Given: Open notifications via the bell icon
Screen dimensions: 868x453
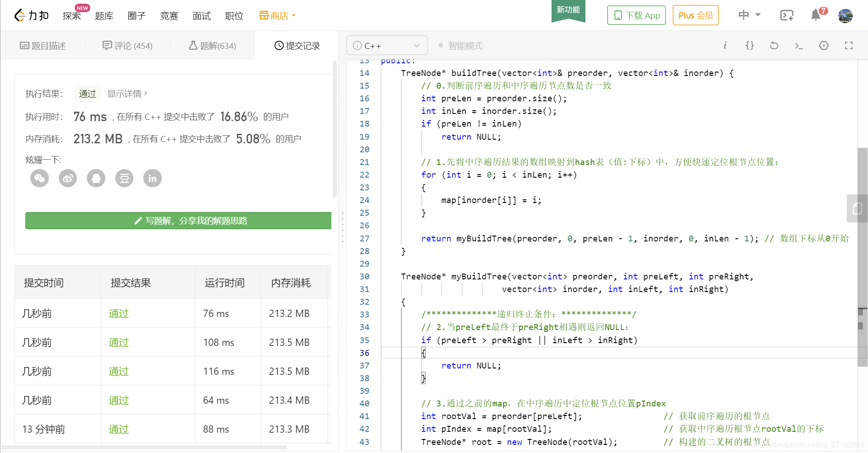Looking at the screenshot, I should point(815,15).
